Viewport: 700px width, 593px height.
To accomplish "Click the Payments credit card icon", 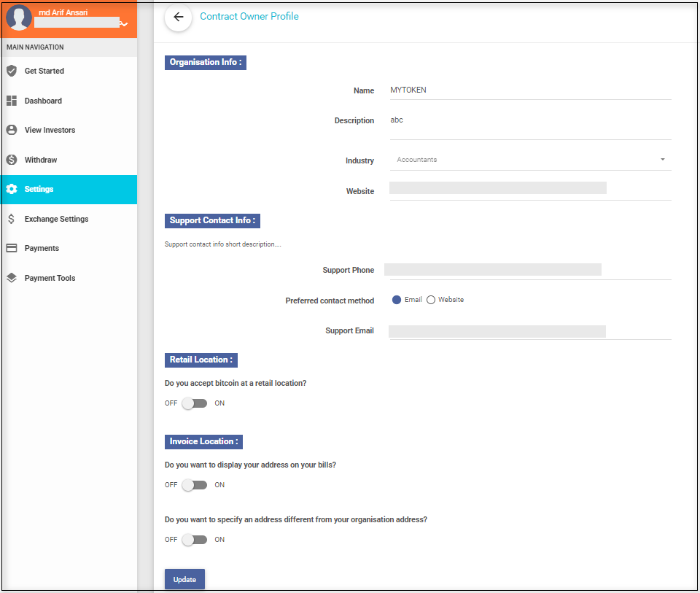I will [x=11, y=248].
